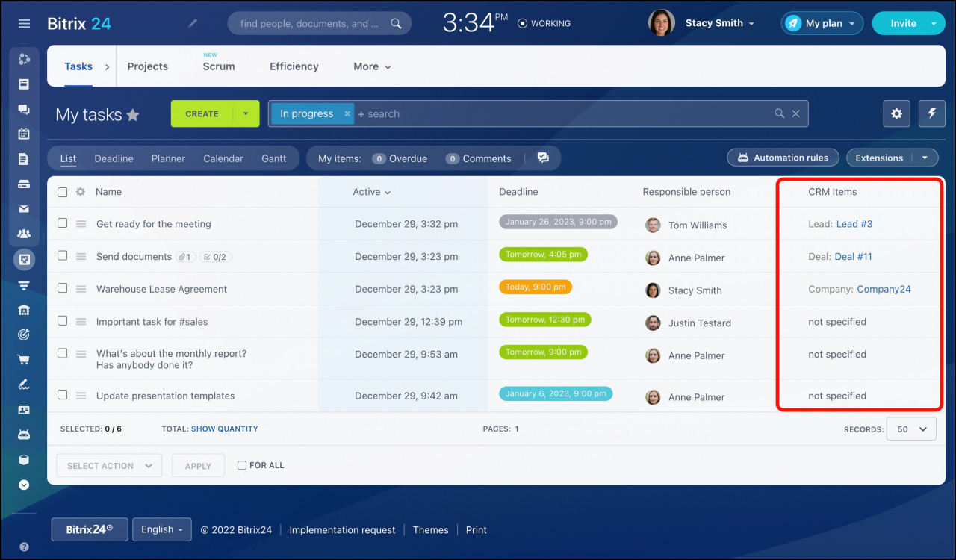The width and height of the screenshot is (956, 560).
Task: Open the SELECT ACTION dropdown
Action: [x=109, y=465]
